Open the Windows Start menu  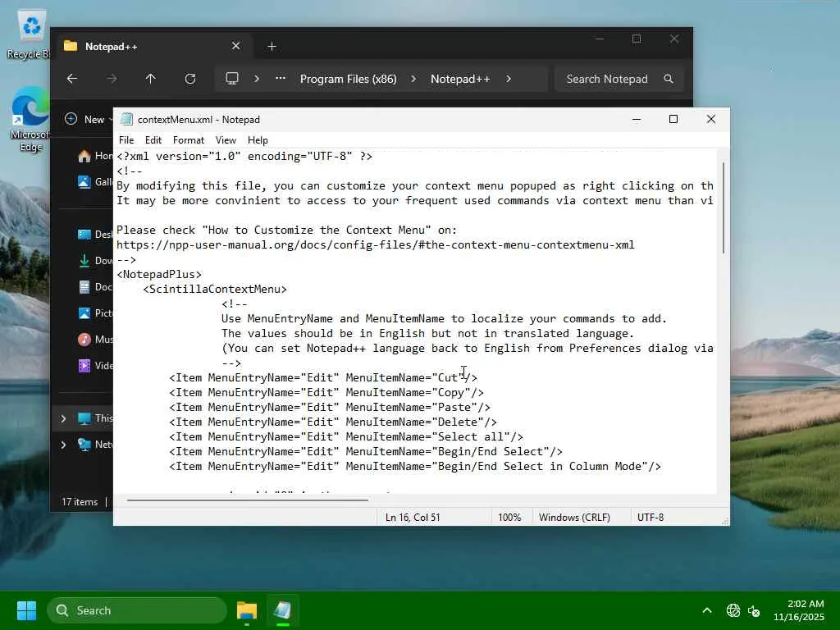point(26,610)
